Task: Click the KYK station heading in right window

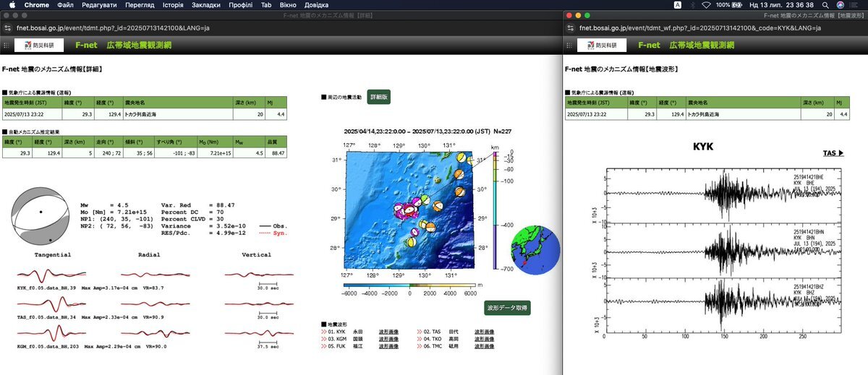Action: [703, 147]
